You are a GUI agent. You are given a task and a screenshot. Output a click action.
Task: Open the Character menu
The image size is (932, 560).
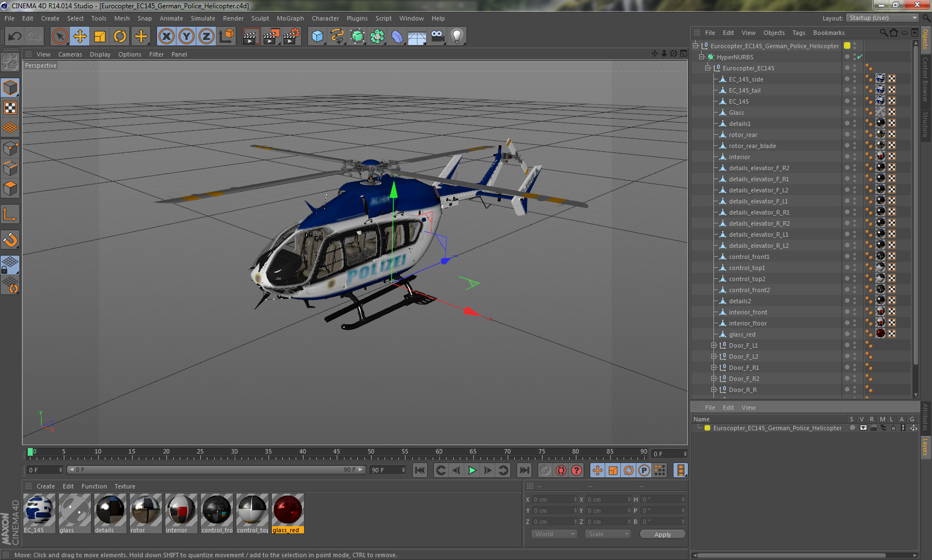click(x=325, y=18)
